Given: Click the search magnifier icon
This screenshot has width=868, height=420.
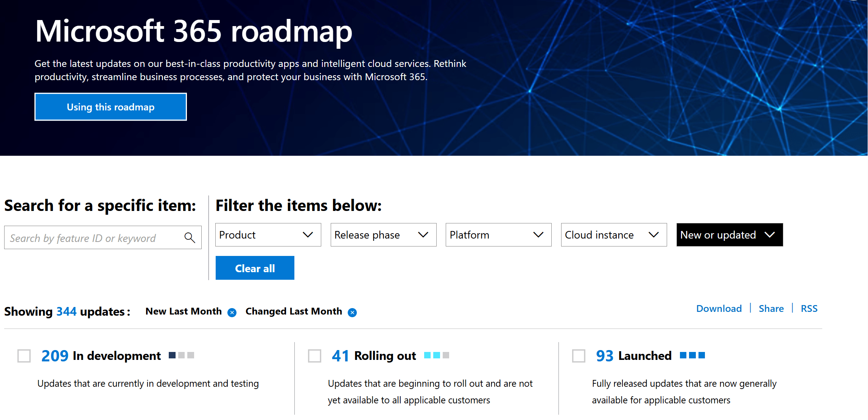Looking at the screenshot, I should 190,238.
